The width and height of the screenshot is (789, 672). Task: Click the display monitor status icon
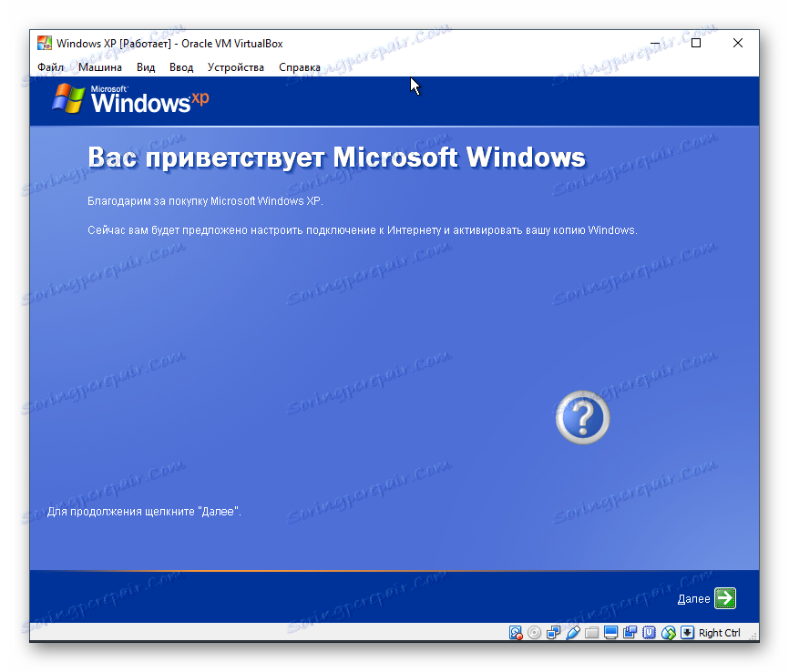[x=610, y=633]
